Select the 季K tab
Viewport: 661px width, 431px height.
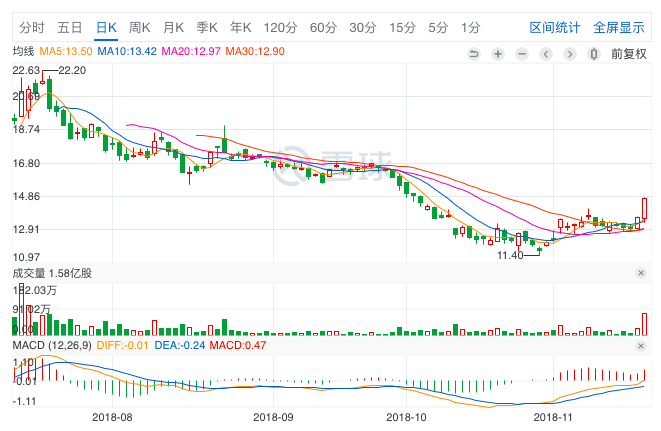point(207,28)
